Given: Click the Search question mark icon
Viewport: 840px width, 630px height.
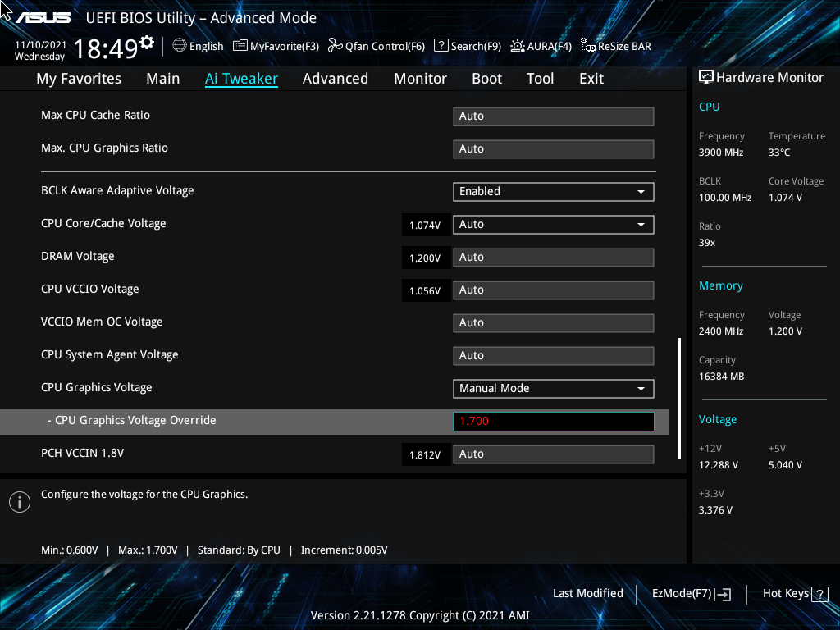Looking at the screenshot, I should 441,46.
